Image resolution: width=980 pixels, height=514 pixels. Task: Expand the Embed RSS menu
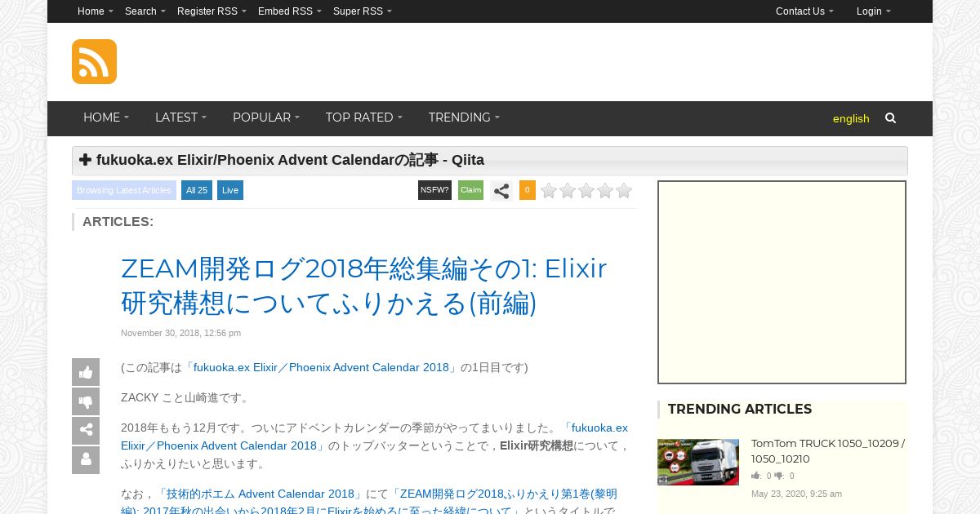tap(290, 11)
